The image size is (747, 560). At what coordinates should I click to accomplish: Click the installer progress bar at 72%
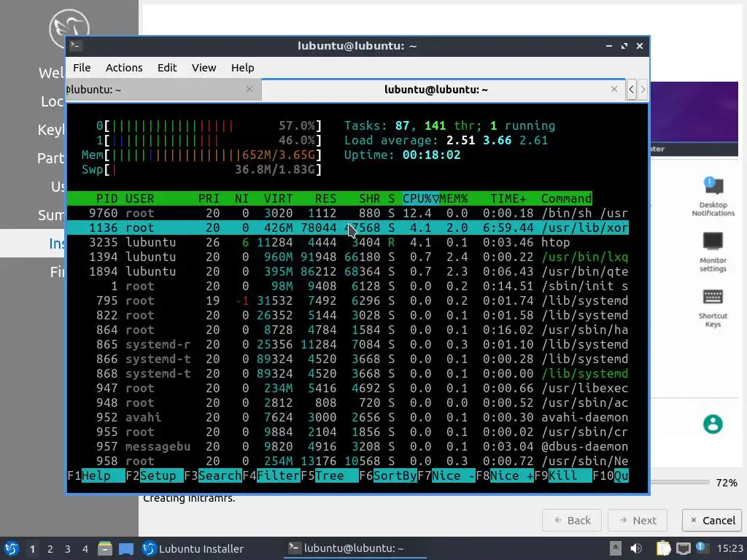pyautogui.click(x=680, y=483)
